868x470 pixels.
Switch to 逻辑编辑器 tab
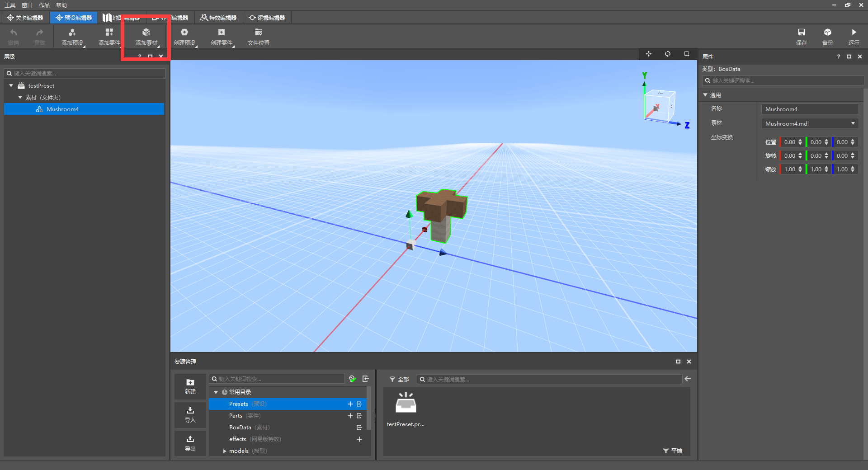click(267, 18)
